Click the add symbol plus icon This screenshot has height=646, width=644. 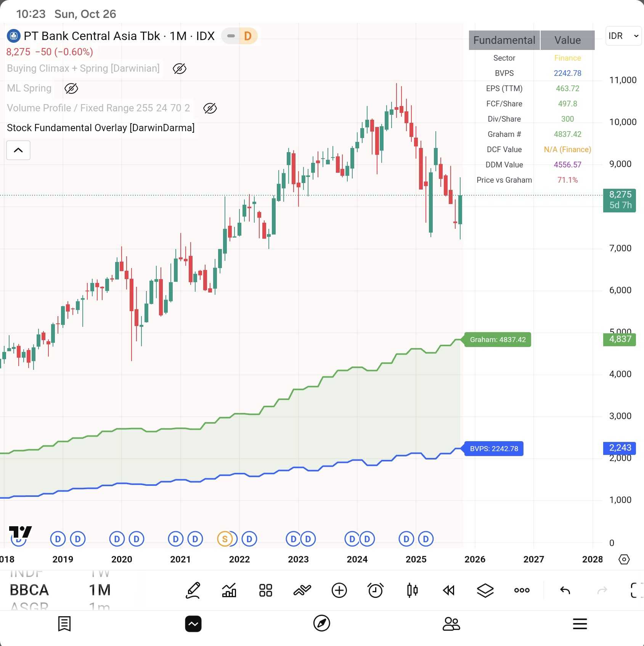pyautogui.click(x=339, y=590)
